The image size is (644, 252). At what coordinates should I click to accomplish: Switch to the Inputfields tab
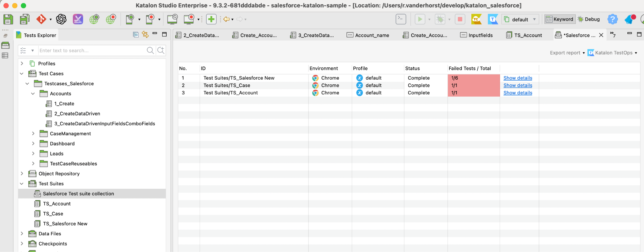tap(477, 35)
